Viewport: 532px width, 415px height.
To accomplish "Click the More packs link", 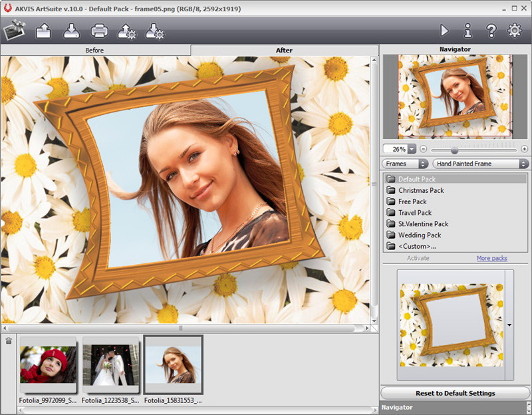I will point(491,258).
